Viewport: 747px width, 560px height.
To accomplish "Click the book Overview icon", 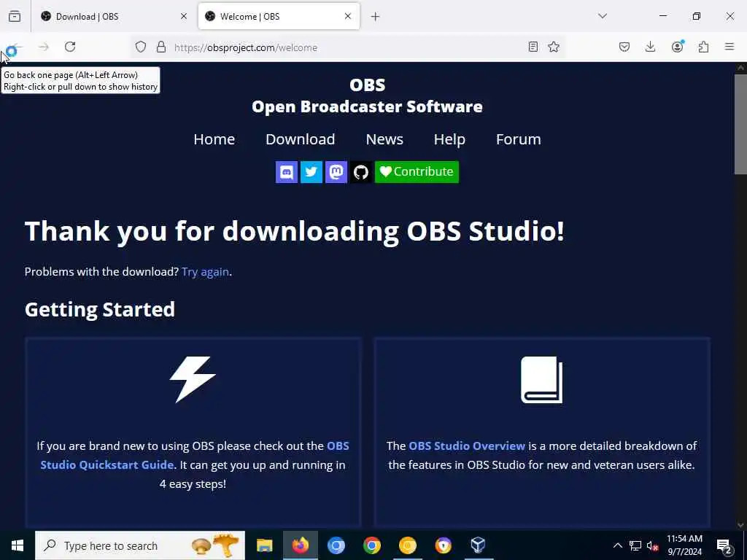I will click(x=542, y=379).
